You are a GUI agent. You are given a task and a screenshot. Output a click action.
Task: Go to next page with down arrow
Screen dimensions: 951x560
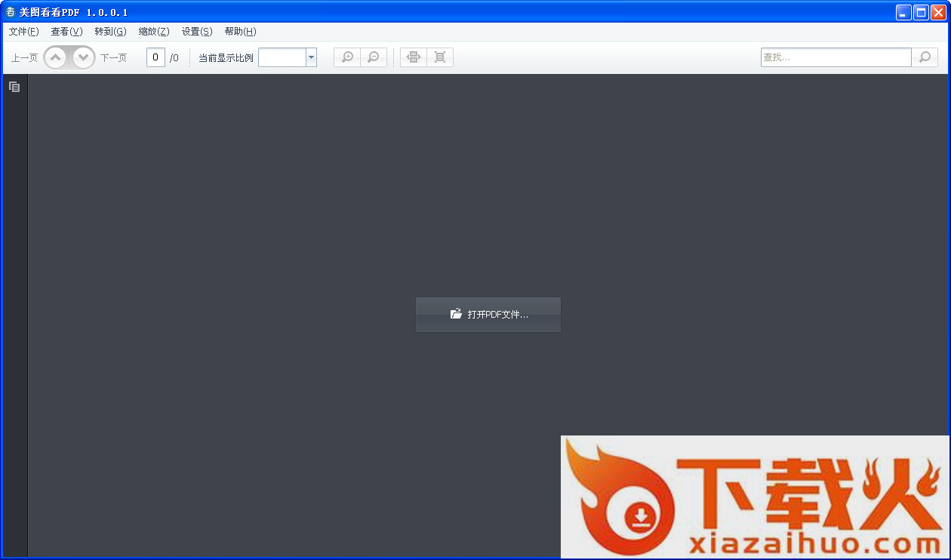84,57
